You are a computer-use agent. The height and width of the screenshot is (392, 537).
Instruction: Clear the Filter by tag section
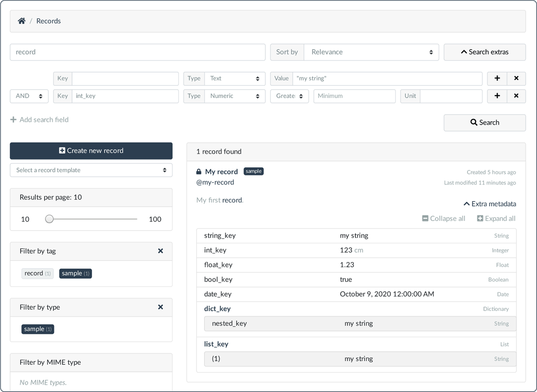coord(161,251)
